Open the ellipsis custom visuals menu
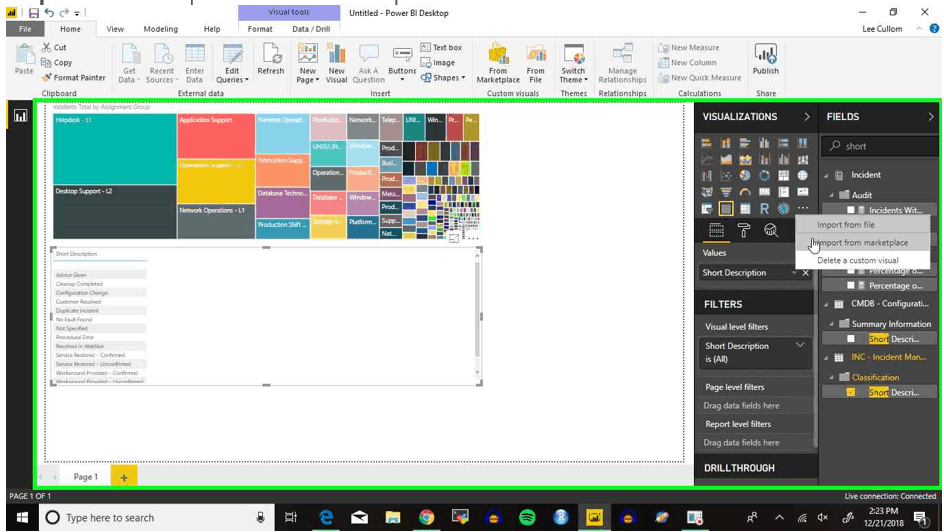This screenshot has width=944, height=532. 803,208
